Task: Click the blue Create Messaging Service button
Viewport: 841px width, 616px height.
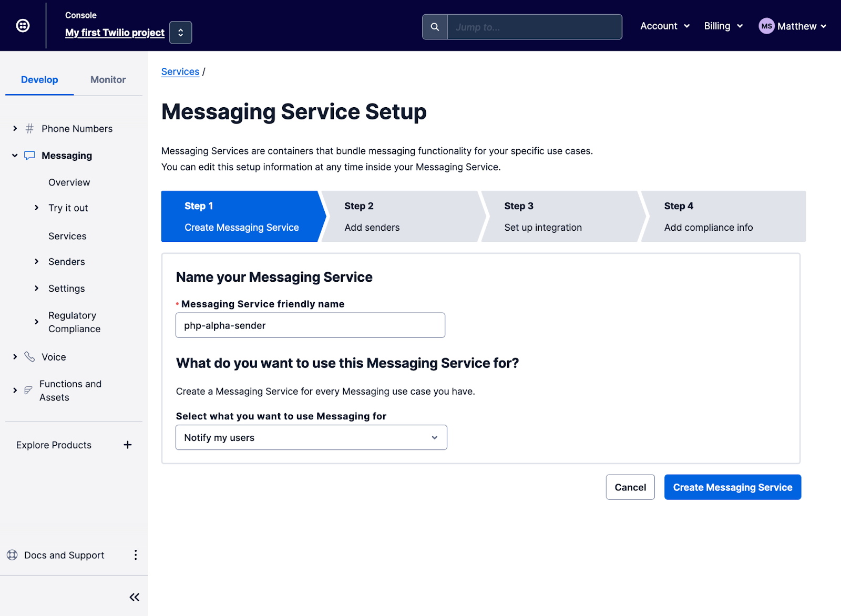Action: coord(733,487)
